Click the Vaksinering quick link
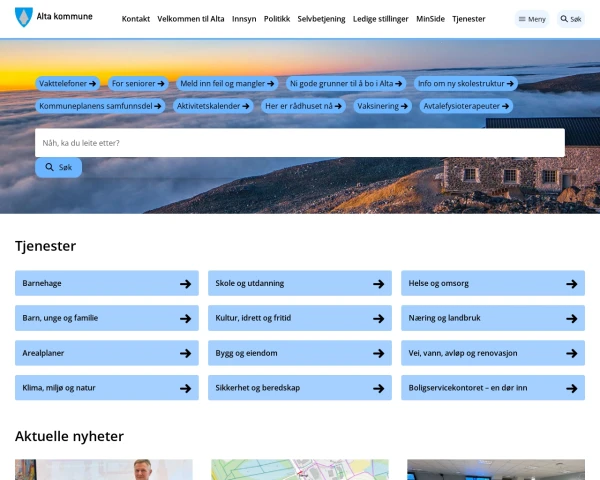 pyautogui.click(x=384, y=106)
